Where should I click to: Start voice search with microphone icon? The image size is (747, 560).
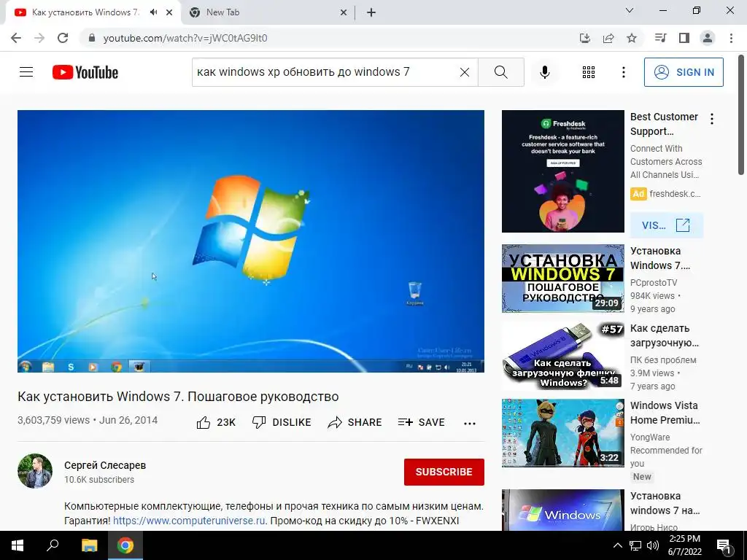tap(545, 72)
